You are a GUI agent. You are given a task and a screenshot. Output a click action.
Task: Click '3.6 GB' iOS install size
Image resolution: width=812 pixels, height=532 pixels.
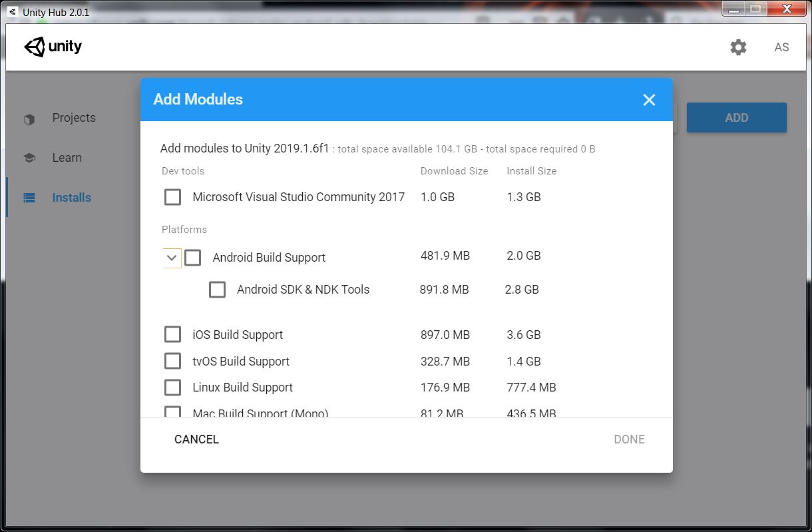coord(524,335)
